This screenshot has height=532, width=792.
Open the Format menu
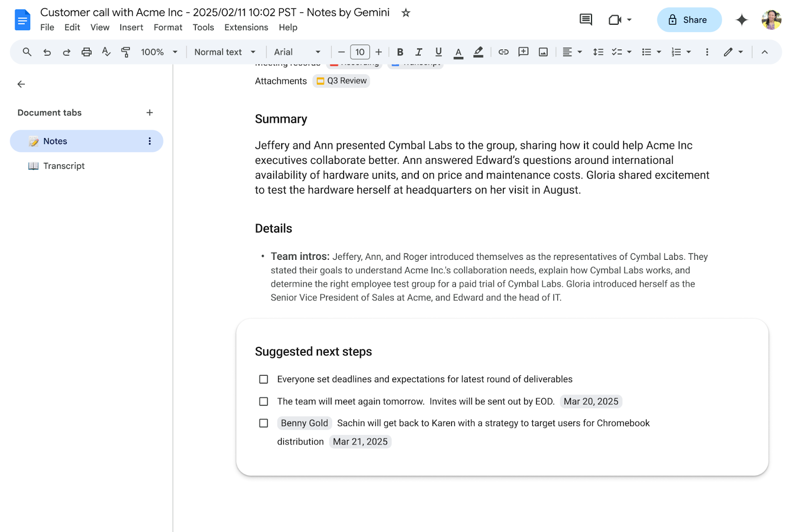168,27
